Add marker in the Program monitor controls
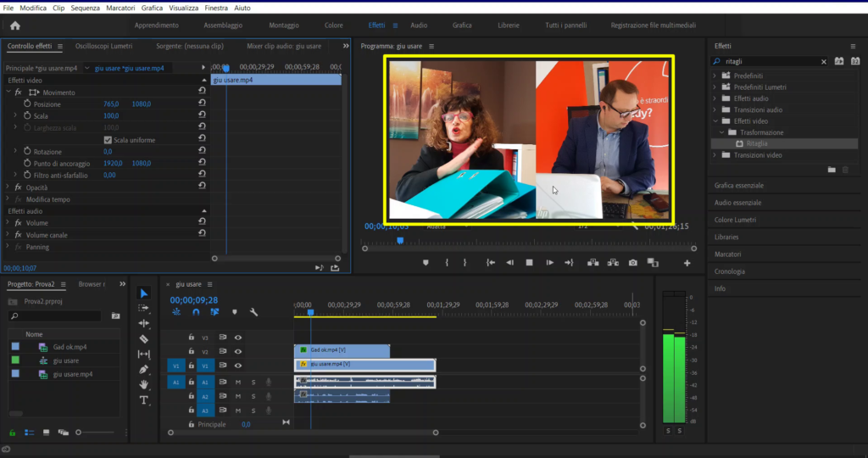The height and width of the screenshot is (458, 868). (426, 263)
